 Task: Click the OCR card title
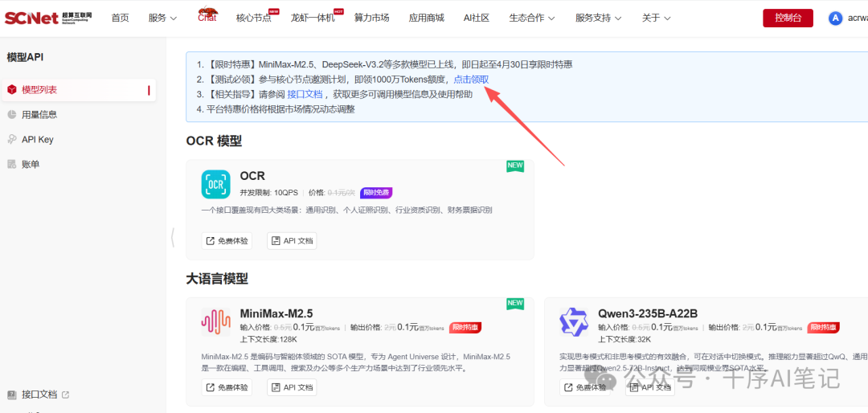click(x=252, y=176)
